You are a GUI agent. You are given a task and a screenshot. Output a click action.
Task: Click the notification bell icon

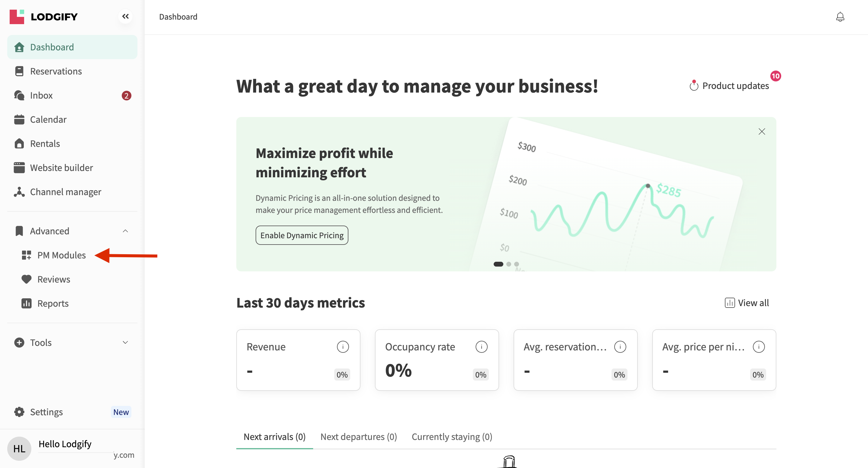point(840,17)
